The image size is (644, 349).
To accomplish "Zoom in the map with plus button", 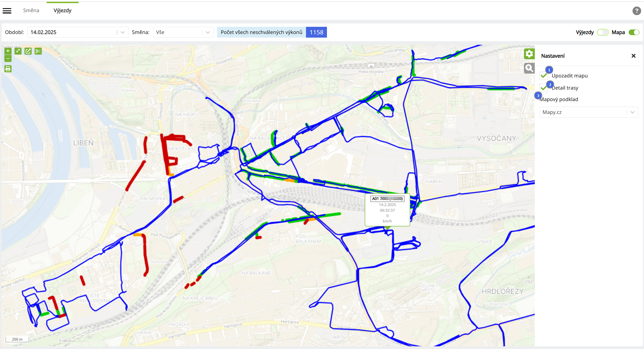I will coord(8,51).
